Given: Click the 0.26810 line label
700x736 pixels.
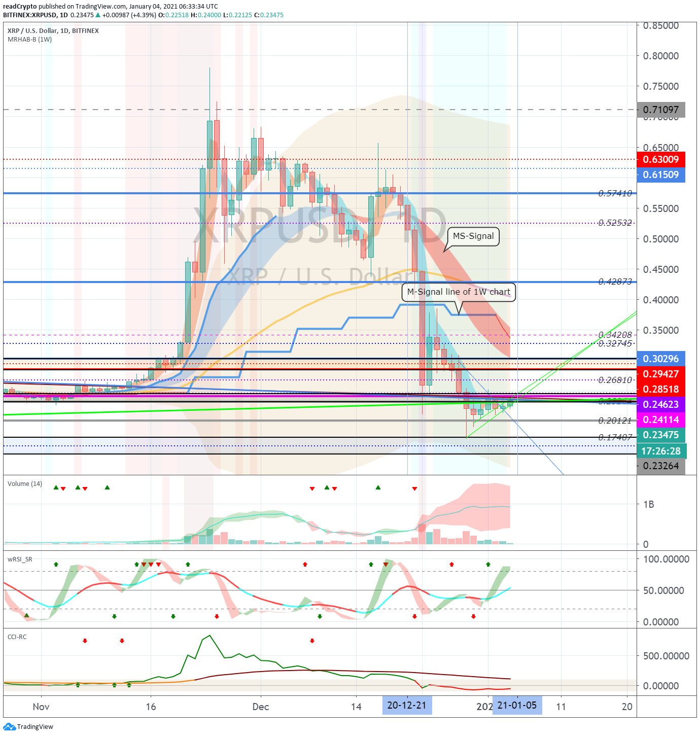Looking at the screenshot, I should [615, 380].
